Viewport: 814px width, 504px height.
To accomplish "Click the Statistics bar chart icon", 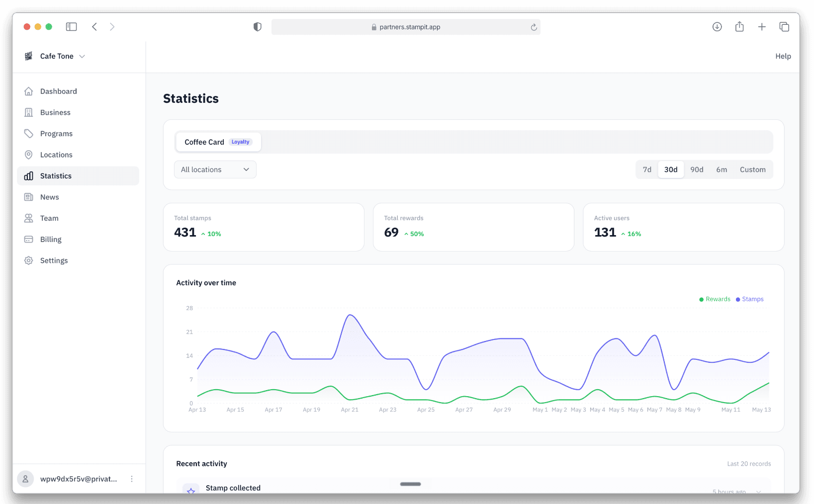I will coord(29,176).
